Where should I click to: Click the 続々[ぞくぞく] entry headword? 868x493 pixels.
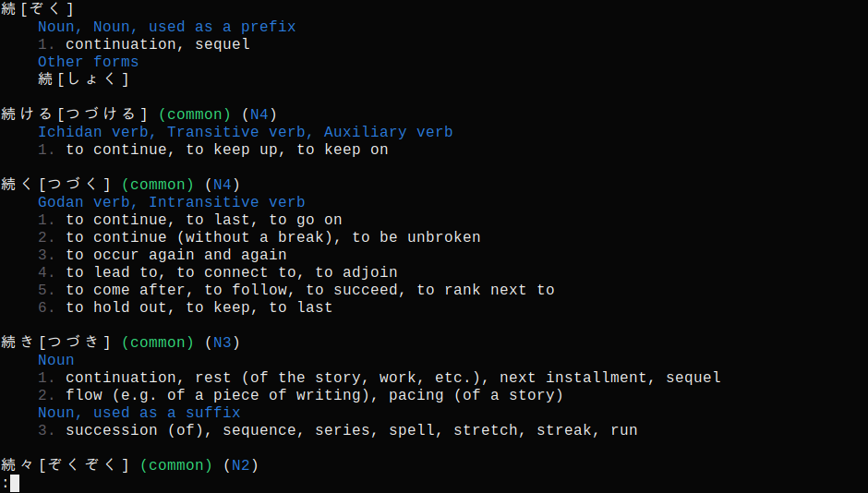(66, 464)
